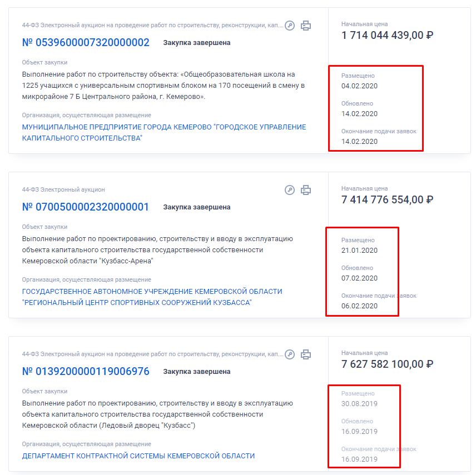Open purchase № 0700500002320000001
Screen dimensions: 476x475
coord(85,207)
